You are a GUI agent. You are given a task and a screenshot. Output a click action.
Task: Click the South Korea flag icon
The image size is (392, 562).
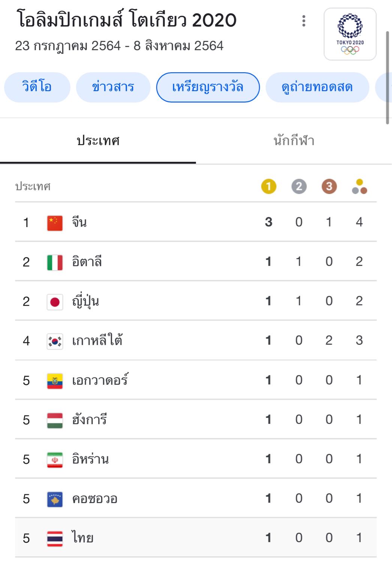[x=55, y=341]
